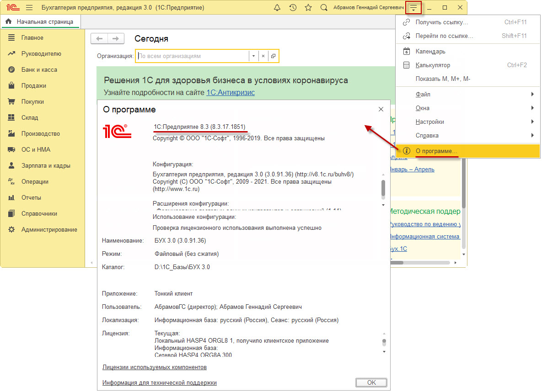Screen dimensions: 542x392
Task: Open Лицензии используемых компонентов link
Action: click(155, 367)
